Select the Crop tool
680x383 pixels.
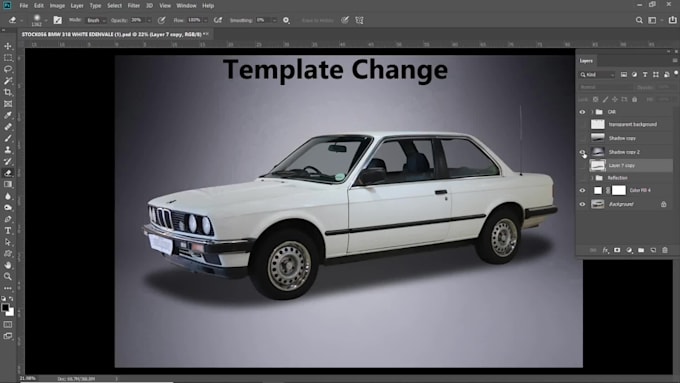(8, 92)
